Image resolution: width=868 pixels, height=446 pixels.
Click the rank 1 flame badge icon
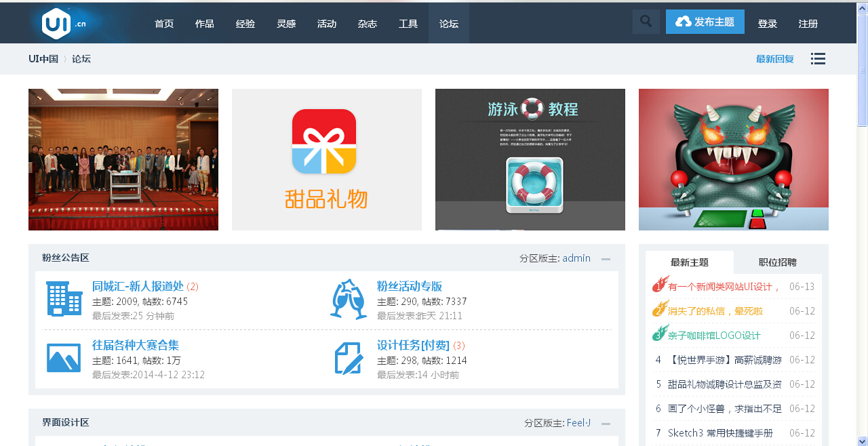pos(660,285)
